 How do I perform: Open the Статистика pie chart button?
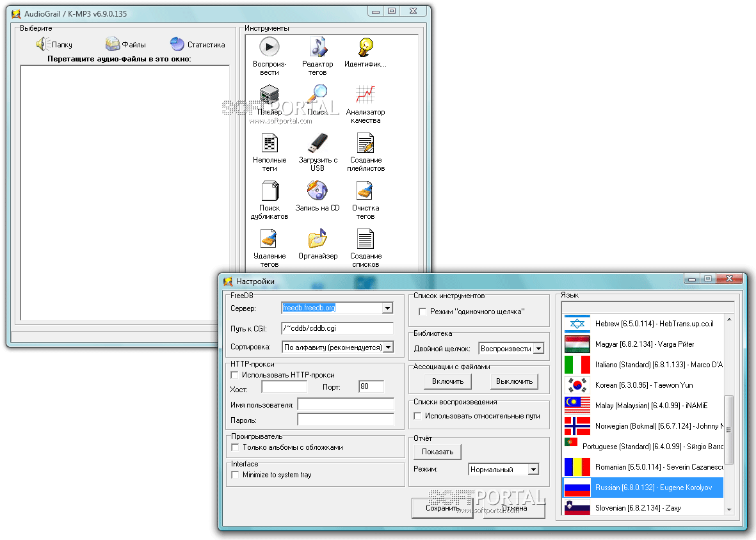point(197,44)
